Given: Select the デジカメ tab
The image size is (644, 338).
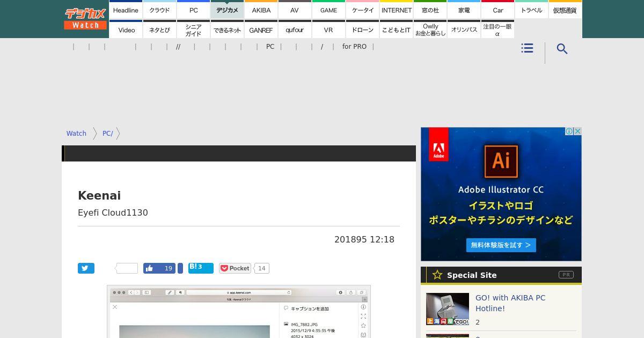Looking at the screenshot, I should click(x=227, y=10).
